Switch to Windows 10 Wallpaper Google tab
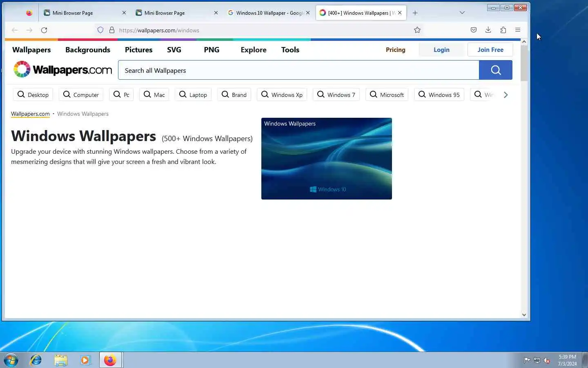588x368 pixels. tap(269, 13)
